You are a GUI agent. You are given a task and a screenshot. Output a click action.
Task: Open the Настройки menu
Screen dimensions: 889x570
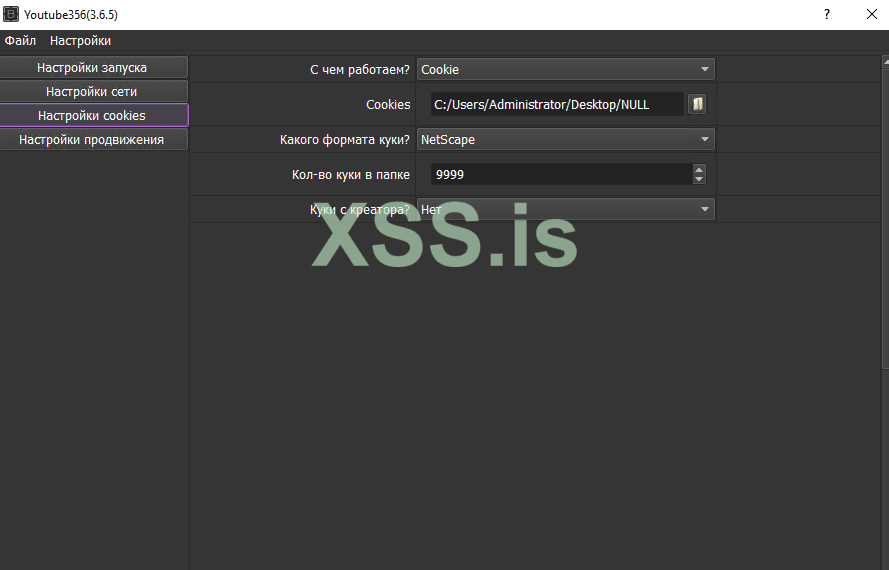(81, 41)
